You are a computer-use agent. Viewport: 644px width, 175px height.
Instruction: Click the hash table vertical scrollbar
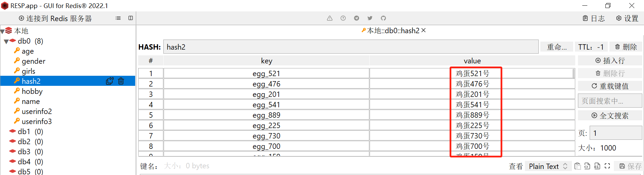tap(574, 73)
